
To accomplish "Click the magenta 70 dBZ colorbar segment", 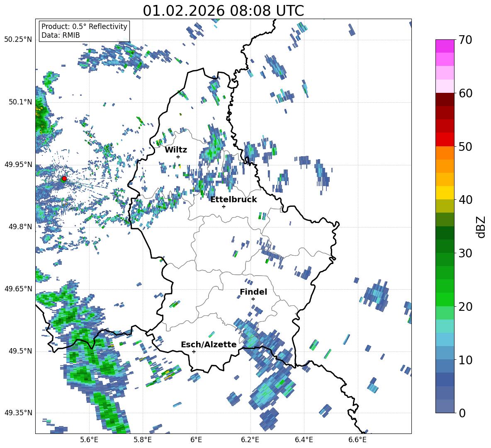I will click(445, 46).
